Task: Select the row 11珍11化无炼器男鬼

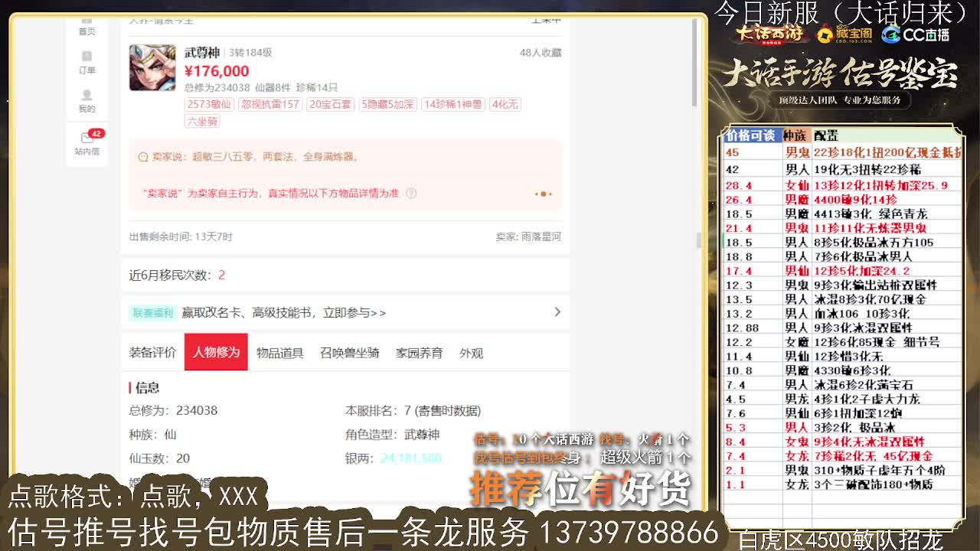Action: (x=843, y=228)
